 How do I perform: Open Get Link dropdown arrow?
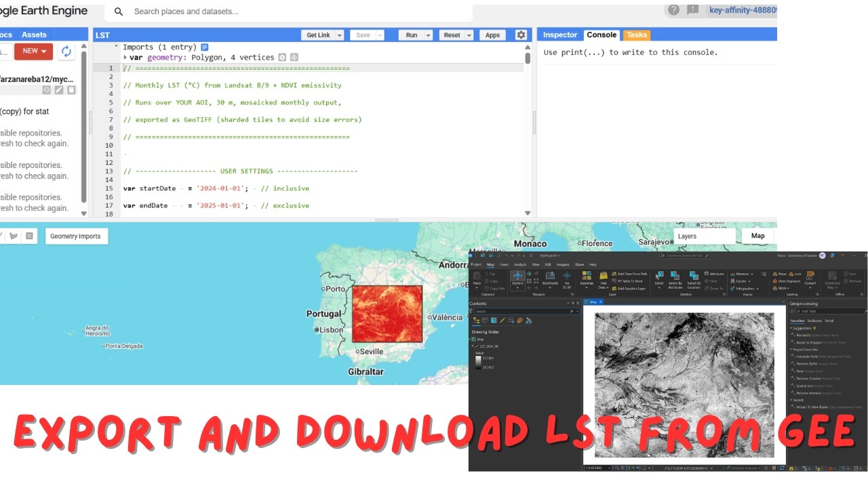tap(339, 35)
